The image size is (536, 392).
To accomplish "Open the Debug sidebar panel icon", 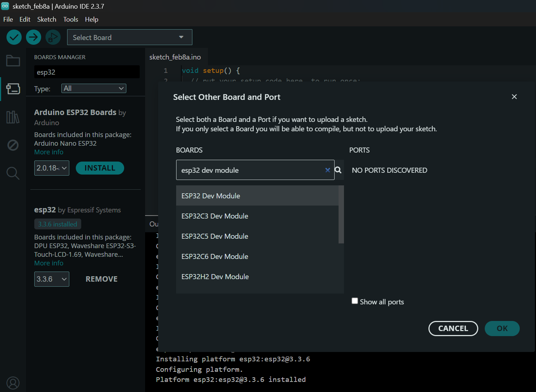I will [13, 145].
